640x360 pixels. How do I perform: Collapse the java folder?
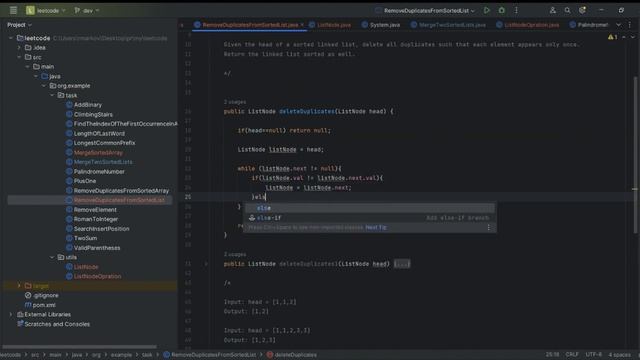coord(36,76)
